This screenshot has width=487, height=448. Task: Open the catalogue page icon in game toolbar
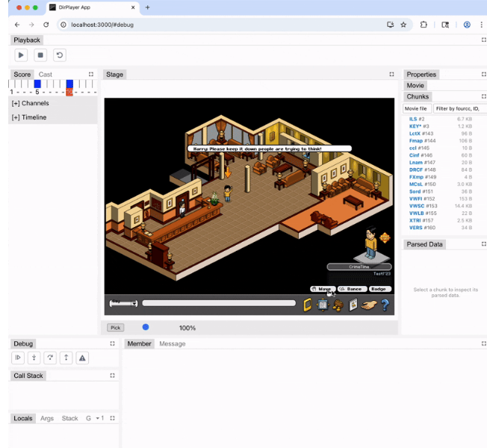tap(353, 305)
